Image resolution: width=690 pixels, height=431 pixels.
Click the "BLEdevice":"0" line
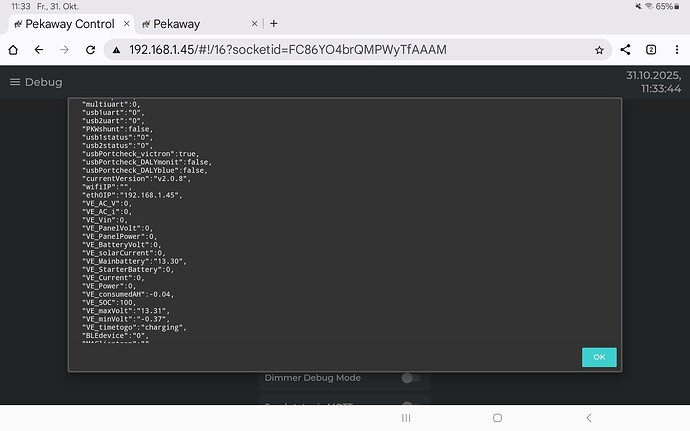(x=115, y=336)
